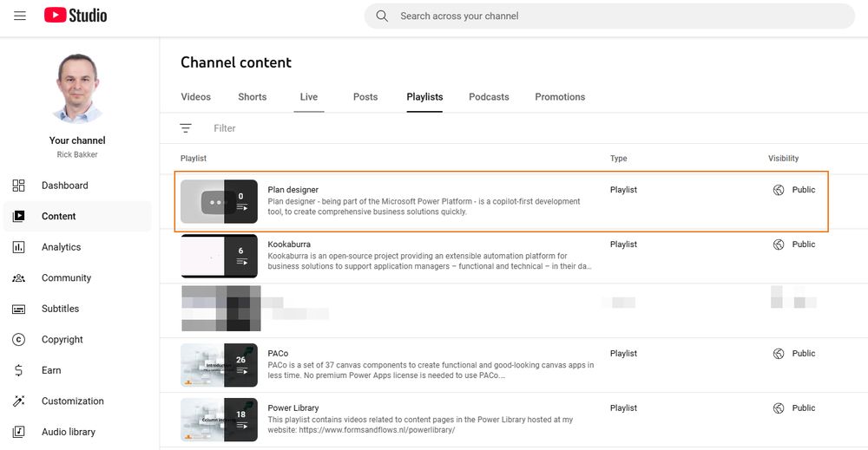Click the Playlist column header
The width and height of the screenshot is (868, 450).
(x=194, y=158)
